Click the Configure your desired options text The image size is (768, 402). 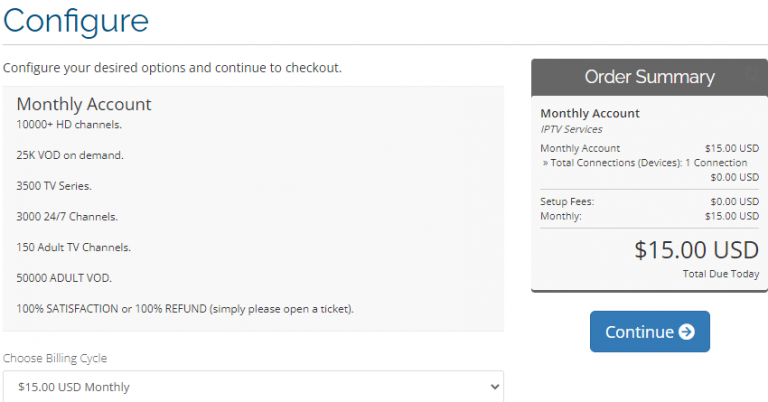pos(172,68)
